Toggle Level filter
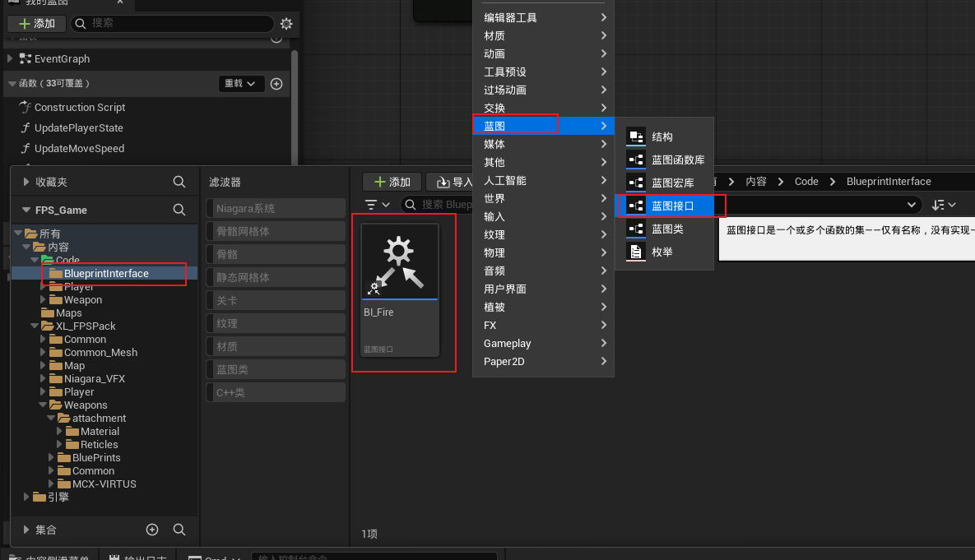The height and width of the screenshot is (560, 975). click(276, 300)
